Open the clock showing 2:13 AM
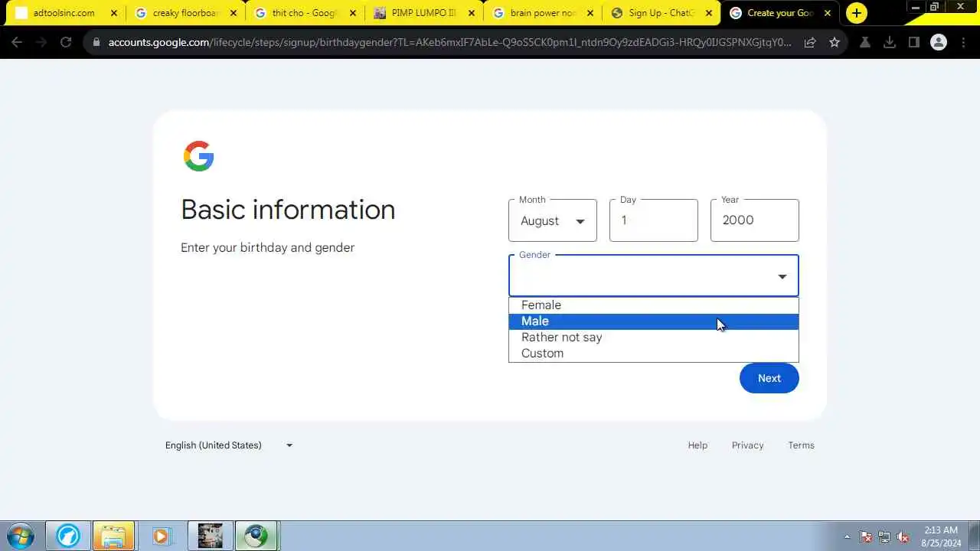The height and width of the screenshot is (551, 980). coord(941,536)
